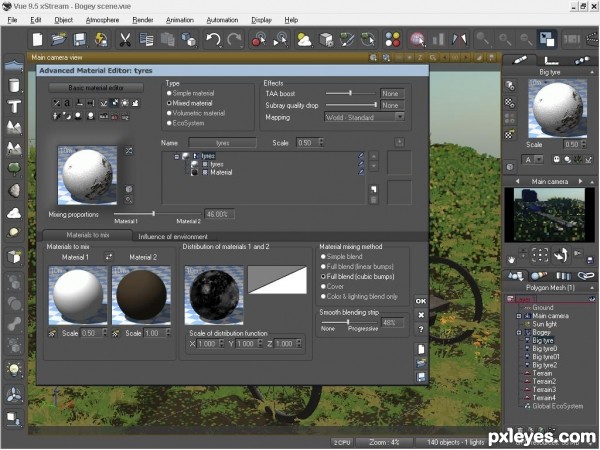Click the New file icon in toolbar
This screenshot has height=450, width=600.
38,39
